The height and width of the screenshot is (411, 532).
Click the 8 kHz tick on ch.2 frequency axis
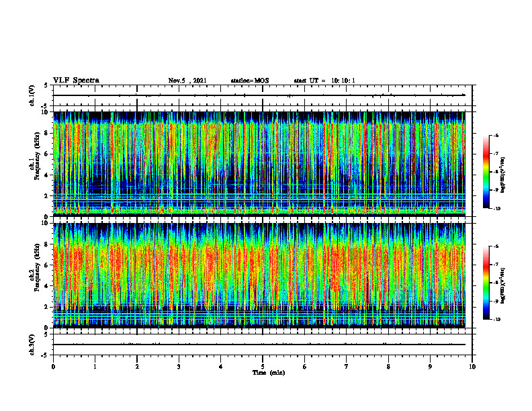47,244
